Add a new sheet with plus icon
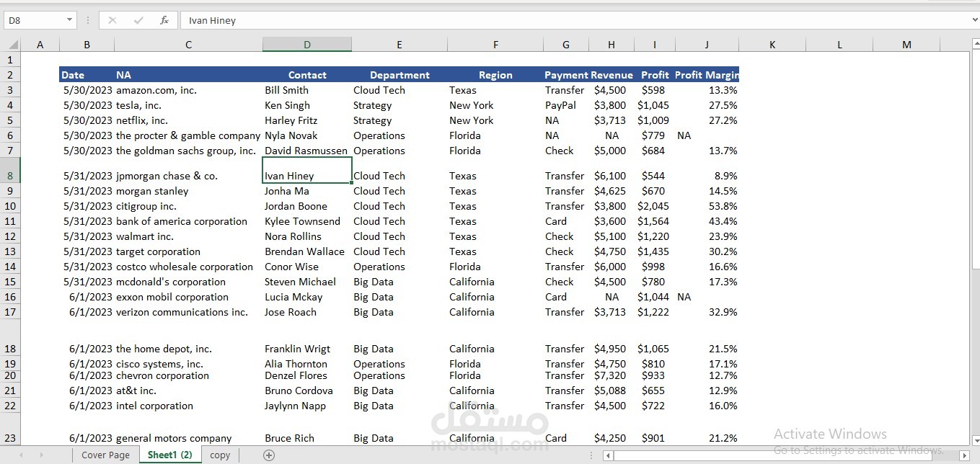Image resolution: width=980 pixels, height=464 pixels. point(269,455)
